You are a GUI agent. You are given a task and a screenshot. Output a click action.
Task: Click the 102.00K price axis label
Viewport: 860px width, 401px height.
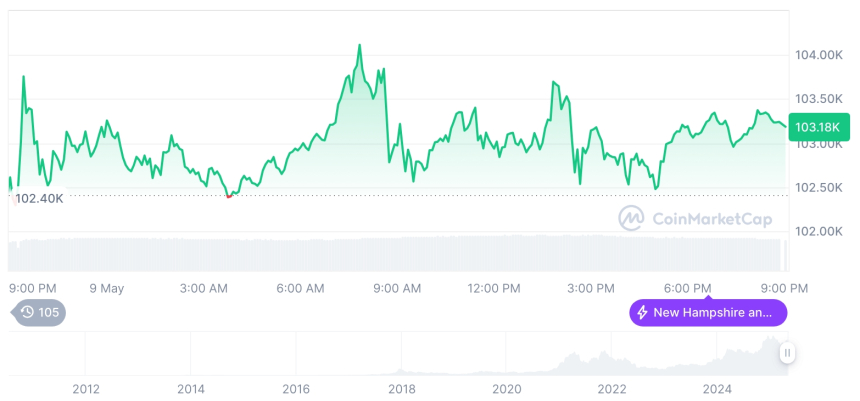point(816,231)
